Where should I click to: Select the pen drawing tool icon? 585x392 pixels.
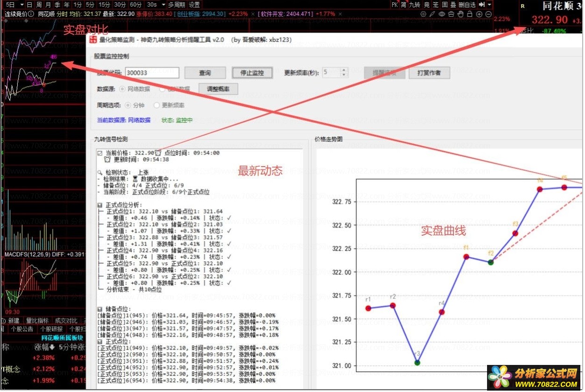(x=432, y=14)
